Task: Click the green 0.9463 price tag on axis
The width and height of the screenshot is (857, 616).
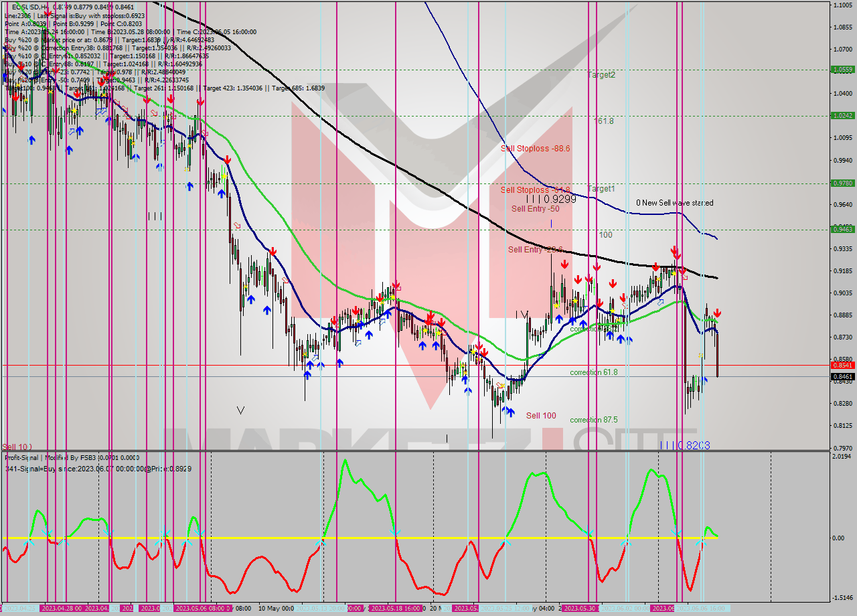Action: coord(842,229)
